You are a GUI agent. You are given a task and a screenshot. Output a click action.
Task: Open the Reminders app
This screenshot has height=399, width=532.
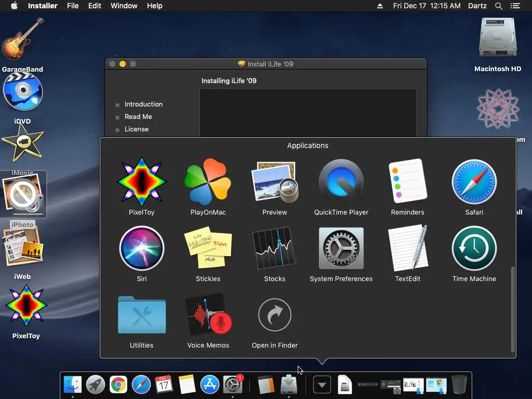pos(407,181)
